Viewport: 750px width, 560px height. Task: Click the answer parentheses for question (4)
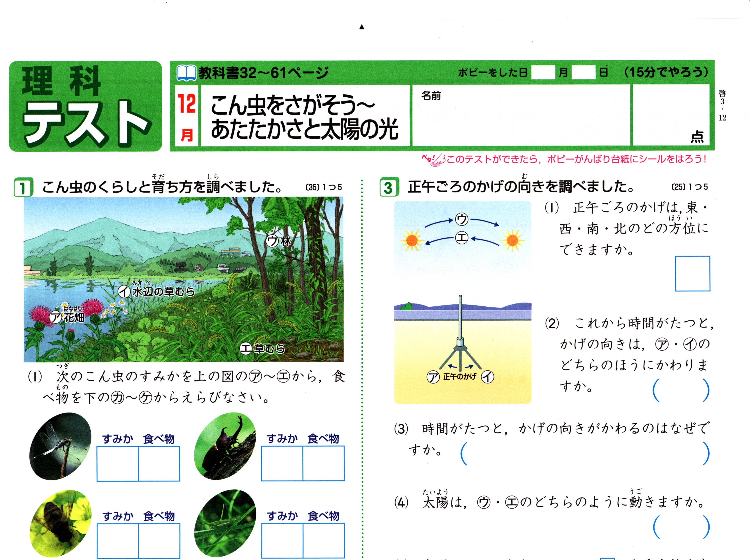681,527
